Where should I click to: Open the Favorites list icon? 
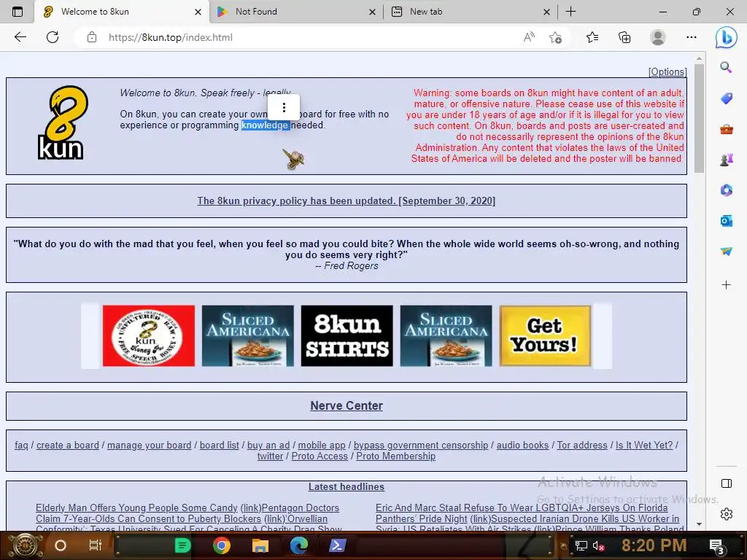pos(592,37)
